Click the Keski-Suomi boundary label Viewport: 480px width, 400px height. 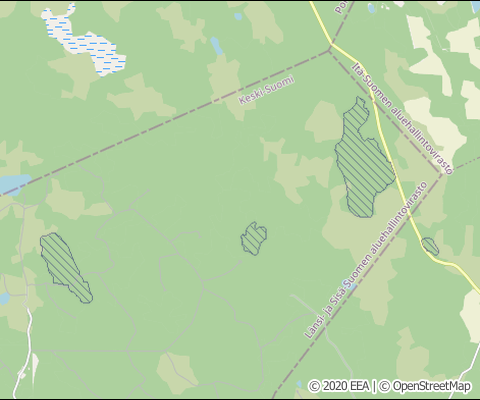tap(266, 90)
